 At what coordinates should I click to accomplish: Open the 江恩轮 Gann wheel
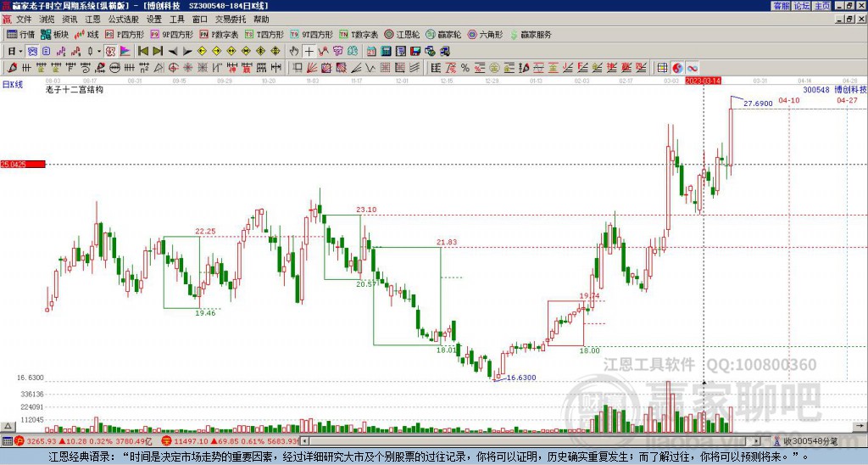pos(402,34)
